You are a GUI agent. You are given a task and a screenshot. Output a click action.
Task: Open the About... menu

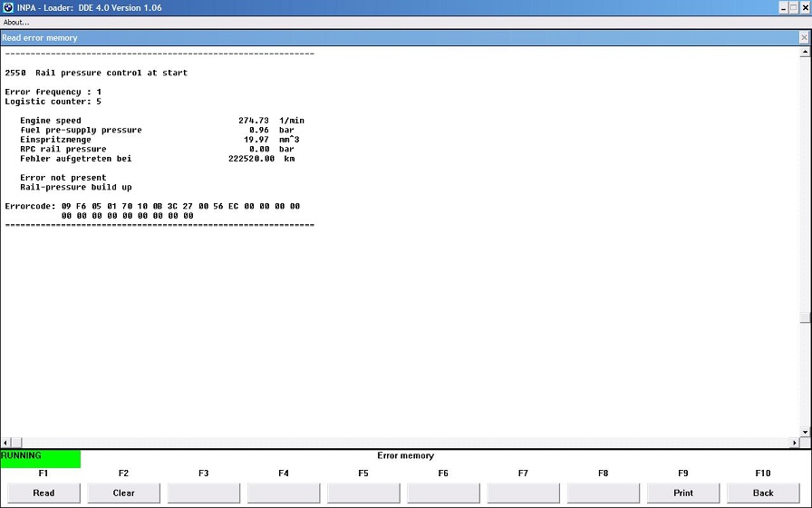(x=16, y=22)
